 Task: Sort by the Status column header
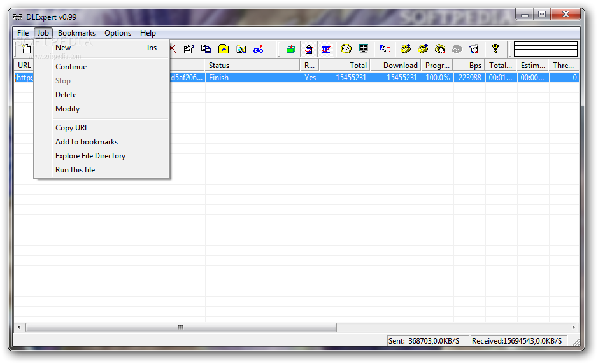tap(252, 66)
